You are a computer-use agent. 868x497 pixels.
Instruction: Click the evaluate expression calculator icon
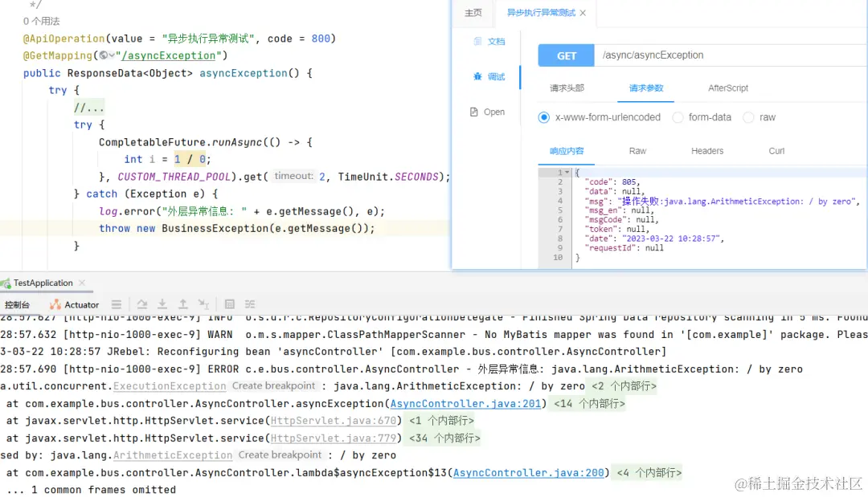pos(230,304)
